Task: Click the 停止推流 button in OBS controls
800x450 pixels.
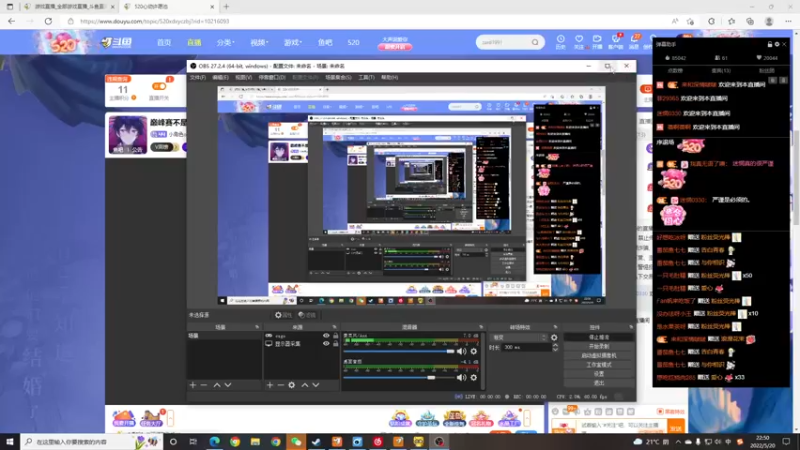Action: pos(599,337)
